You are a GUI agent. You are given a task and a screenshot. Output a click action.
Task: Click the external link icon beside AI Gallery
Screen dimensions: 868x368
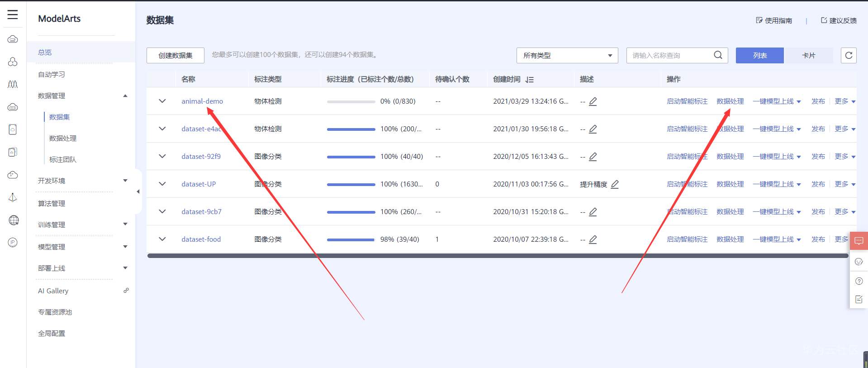click(126, 291)
